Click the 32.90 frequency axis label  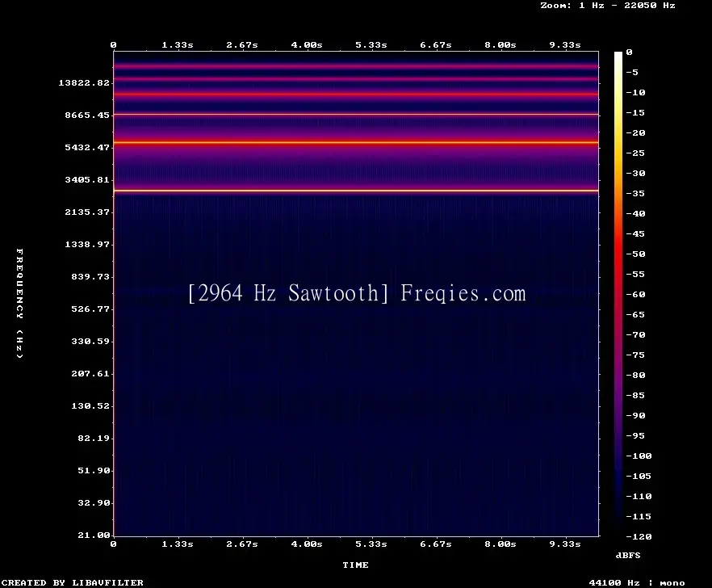pos(94,502)
